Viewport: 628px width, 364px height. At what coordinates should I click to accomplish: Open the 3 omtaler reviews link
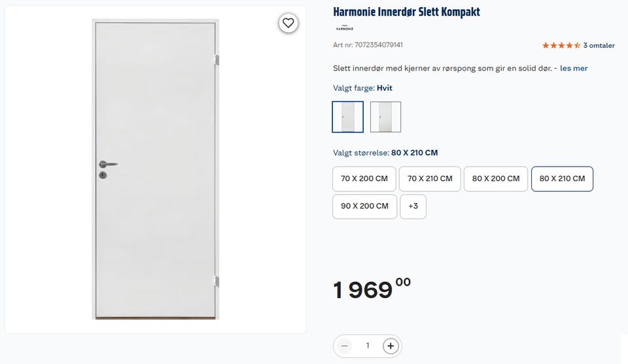point(599,46)
